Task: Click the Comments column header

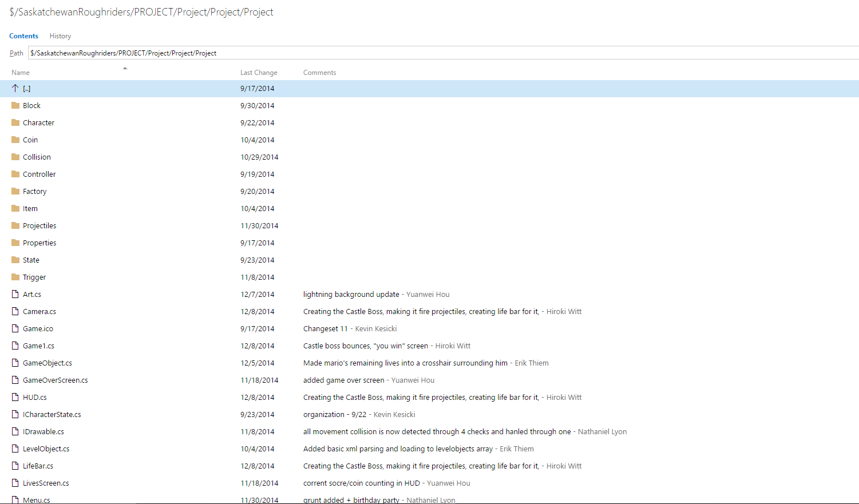Action: [x=319, y=73]
